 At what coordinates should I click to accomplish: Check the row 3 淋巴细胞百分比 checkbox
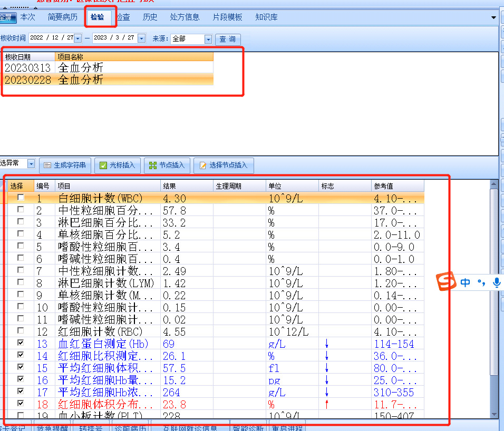(x=21, y=221)
